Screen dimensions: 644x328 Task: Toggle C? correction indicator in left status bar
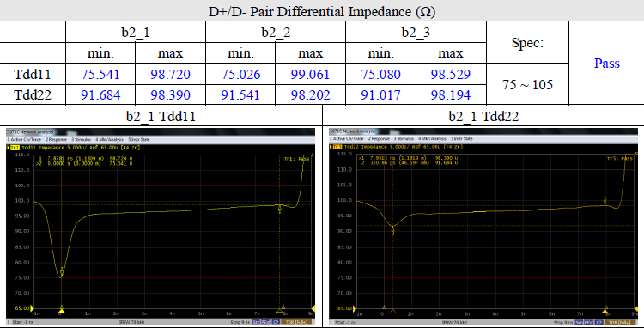[276, 322]
